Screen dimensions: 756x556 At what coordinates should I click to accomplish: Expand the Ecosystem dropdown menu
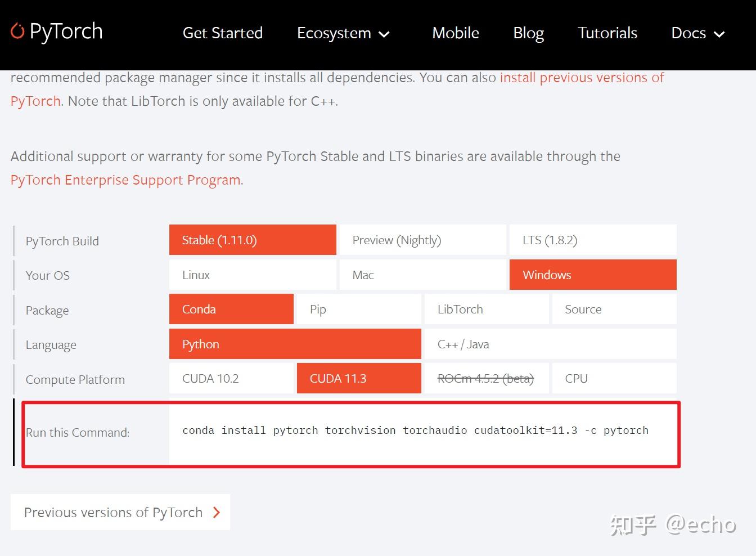343,33
